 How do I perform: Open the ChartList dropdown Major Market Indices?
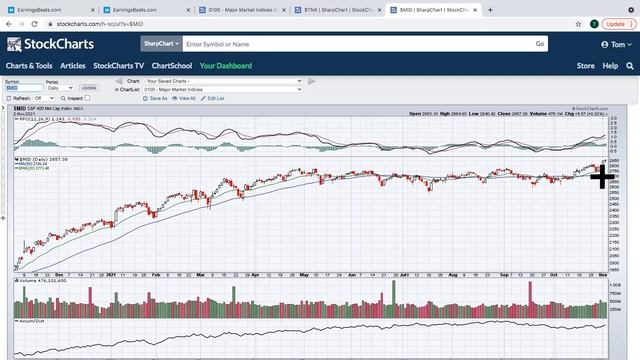point(222,89)
